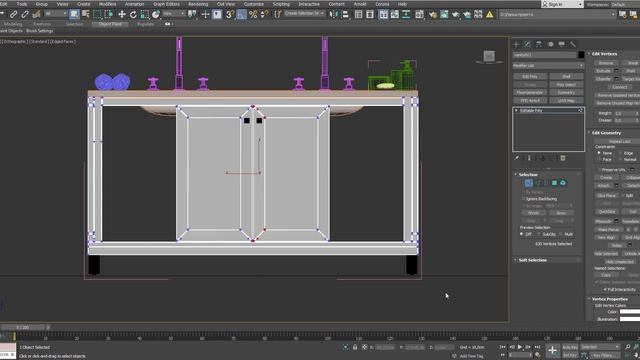Viewport: 640px width, 360px height.
Task: Open the Motion command panel
Action: click(550, 44)
